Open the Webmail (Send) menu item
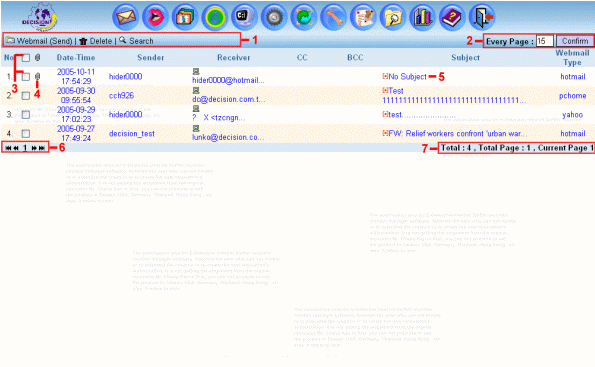The width and height of the screenshot is (595, 367). tap(39, 41)
